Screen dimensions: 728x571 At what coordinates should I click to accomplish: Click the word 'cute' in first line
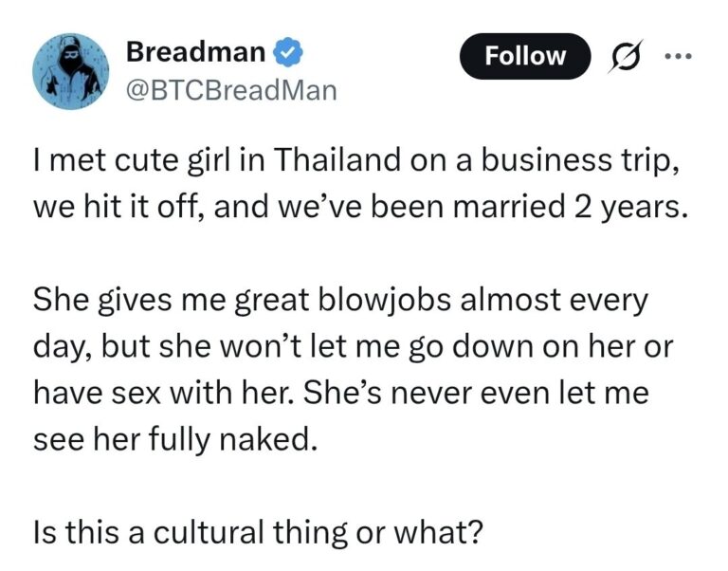[146, 160]
